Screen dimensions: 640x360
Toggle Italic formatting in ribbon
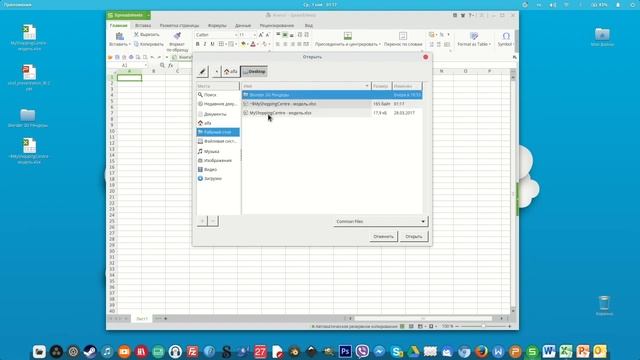pyautogui.click(x=205, y=44)
